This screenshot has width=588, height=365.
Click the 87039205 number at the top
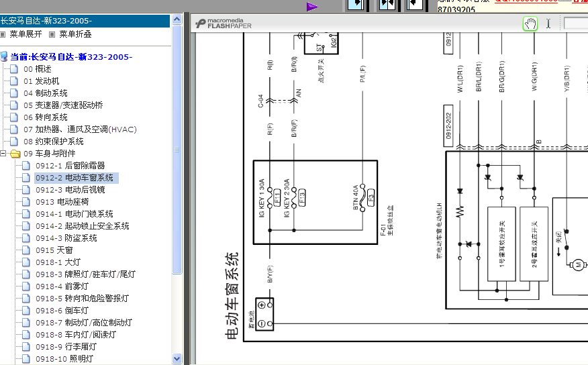pos(456,9)
